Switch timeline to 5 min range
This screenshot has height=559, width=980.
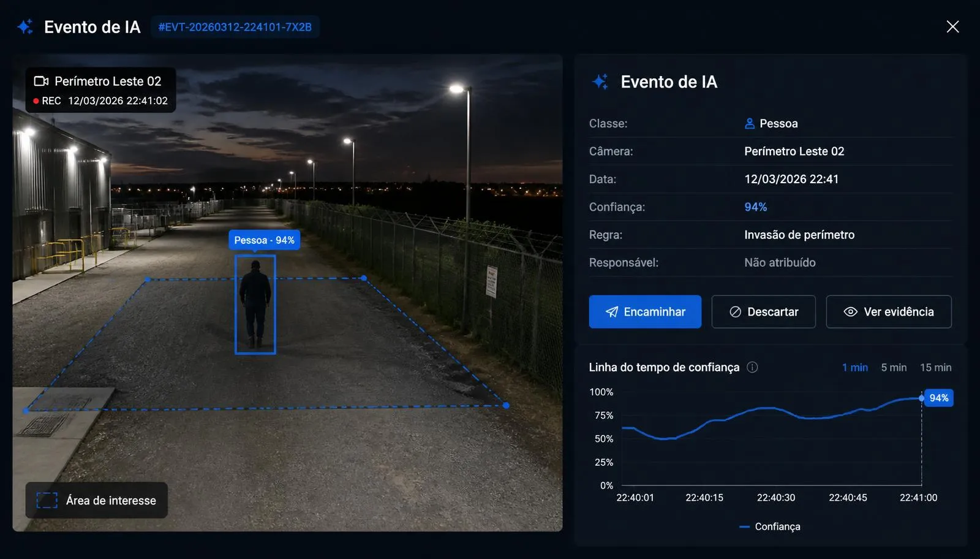coord(894,367)
